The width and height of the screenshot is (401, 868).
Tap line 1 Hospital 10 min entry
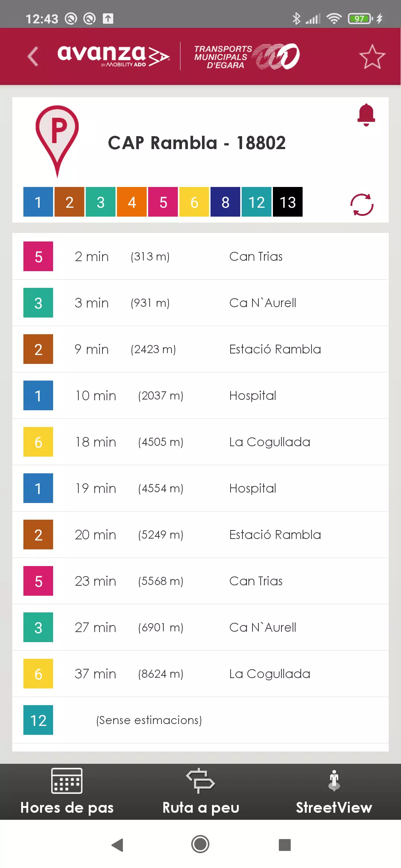coord(200,395)
